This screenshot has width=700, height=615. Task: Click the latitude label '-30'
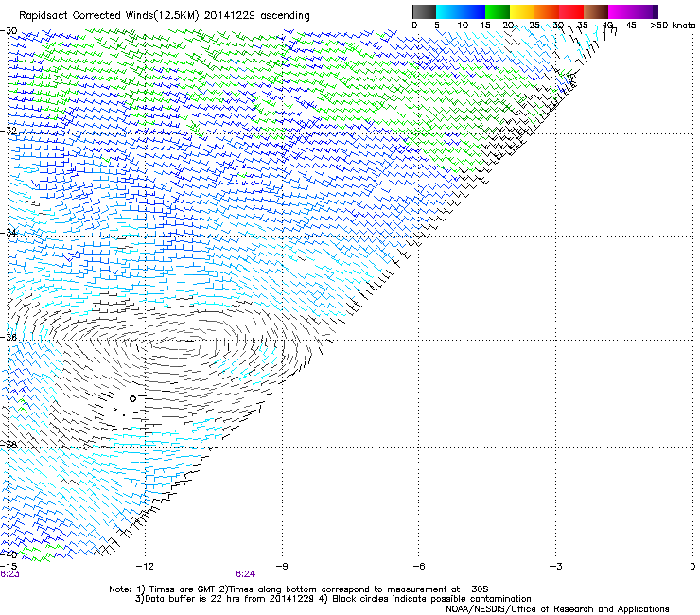9,31
